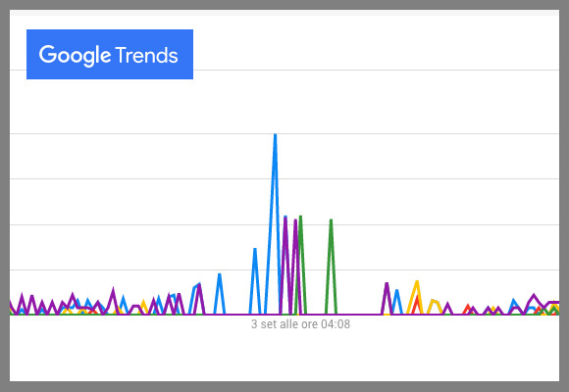Select the isolated green spike on the right
This screenshot has width=569, height=392.
click(331, 220)
